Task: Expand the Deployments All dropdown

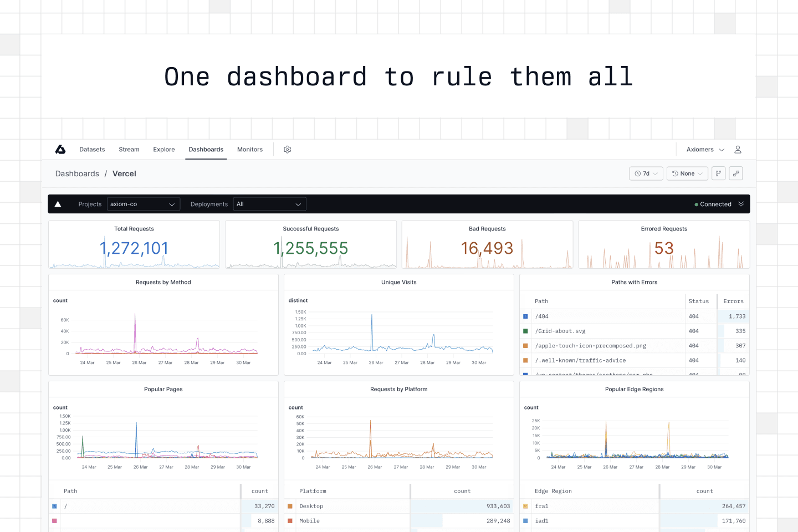Action: click(x=269, y=204)
